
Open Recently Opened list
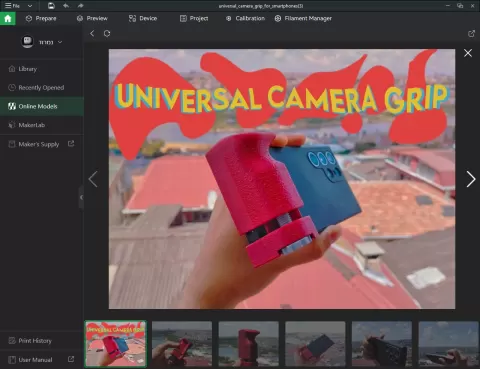(x=42, y=87)
